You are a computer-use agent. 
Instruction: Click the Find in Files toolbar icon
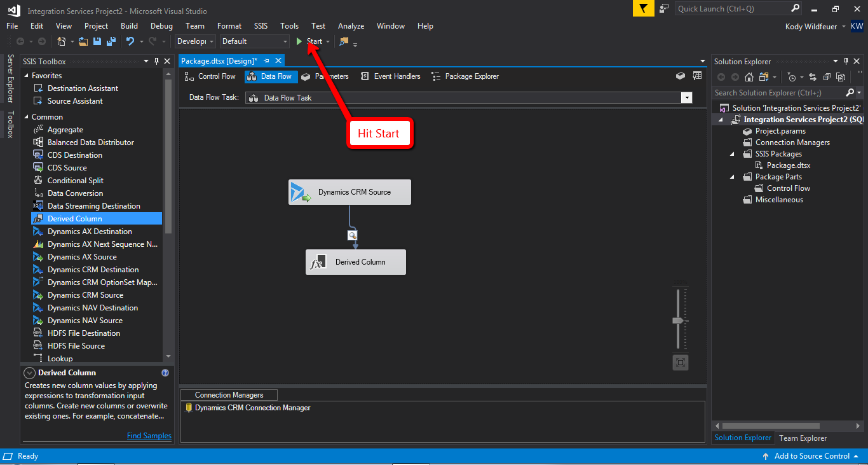344,41
